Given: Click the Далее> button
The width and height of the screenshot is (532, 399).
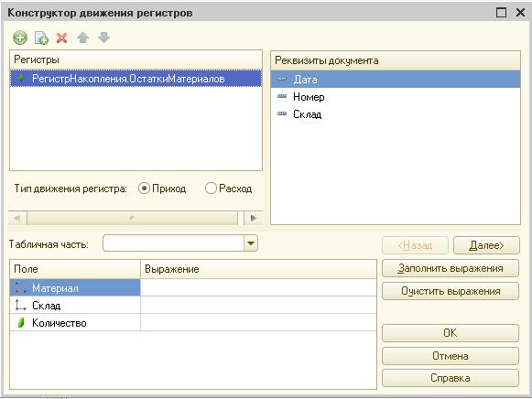Looking at the screenshot, I should click(x=486, y=245).
